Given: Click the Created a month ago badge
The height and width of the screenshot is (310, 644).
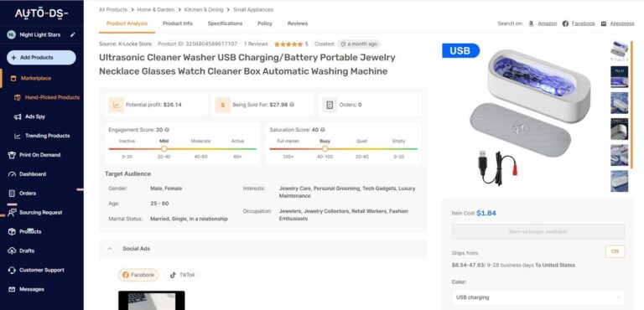Looking at the screenshot, I should pyautogui.click(x=359, y=44).
